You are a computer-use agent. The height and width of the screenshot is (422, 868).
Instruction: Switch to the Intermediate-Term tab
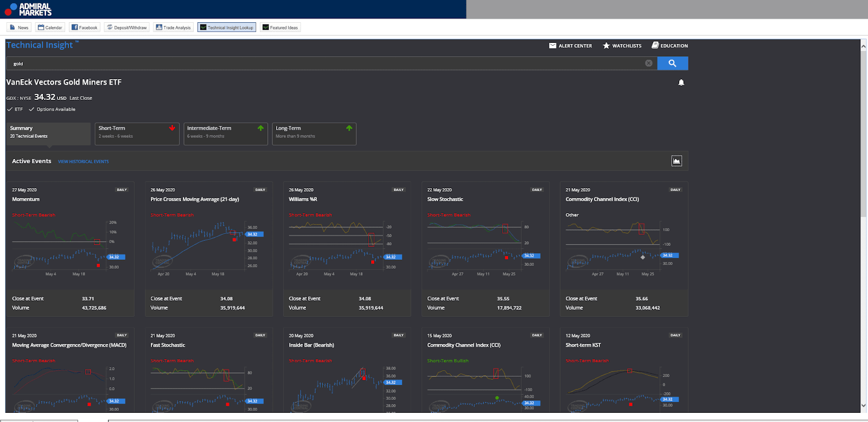click(226, 133)
